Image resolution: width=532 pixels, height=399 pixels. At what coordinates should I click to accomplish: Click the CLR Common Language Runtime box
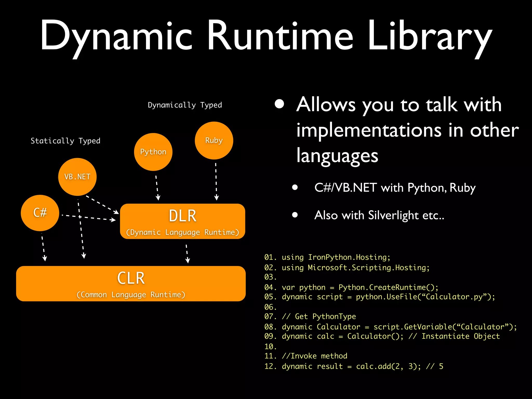pos(131,284)
